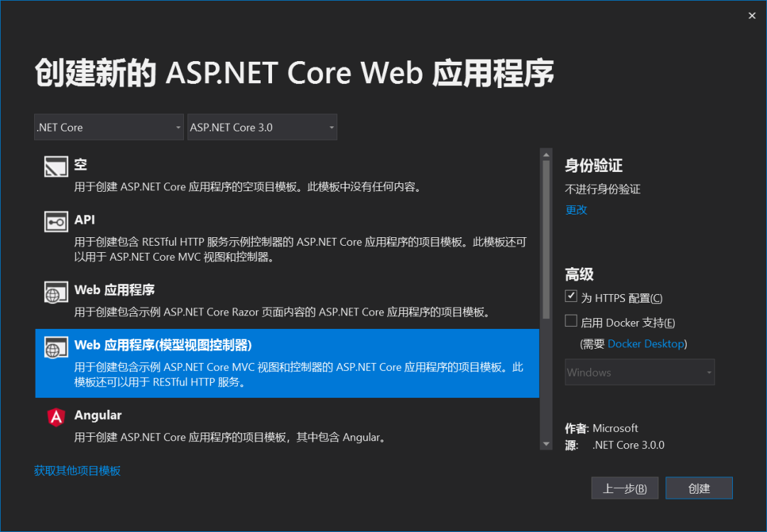
Task: Pick the Web 应用程序 Razor template icon
Action: tap(56, 292)
